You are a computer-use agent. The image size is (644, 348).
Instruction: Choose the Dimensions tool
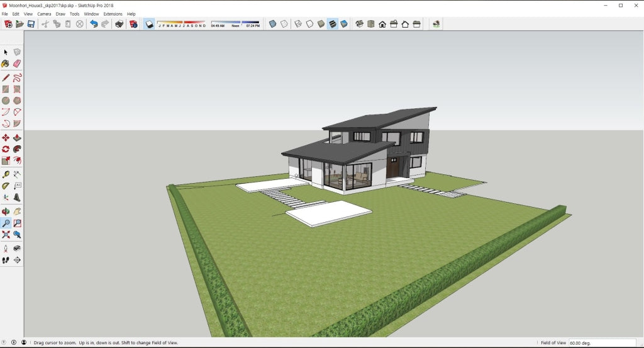tap(17, 174)
